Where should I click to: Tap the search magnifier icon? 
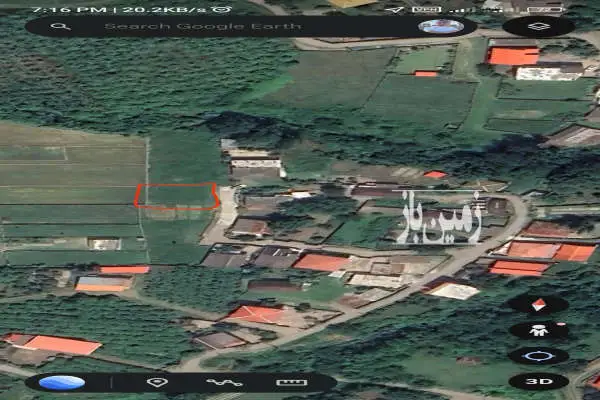click(x=61, y=26)
